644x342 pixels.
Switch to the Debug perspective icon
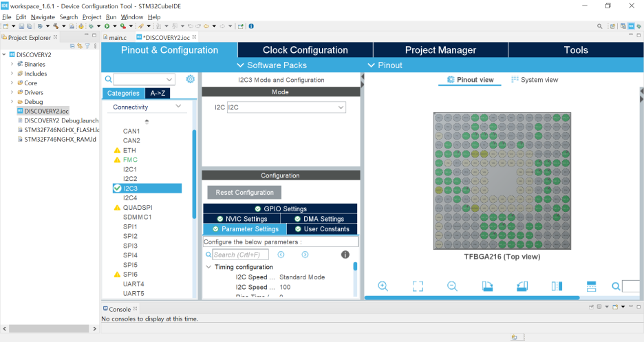pos(638,26)
